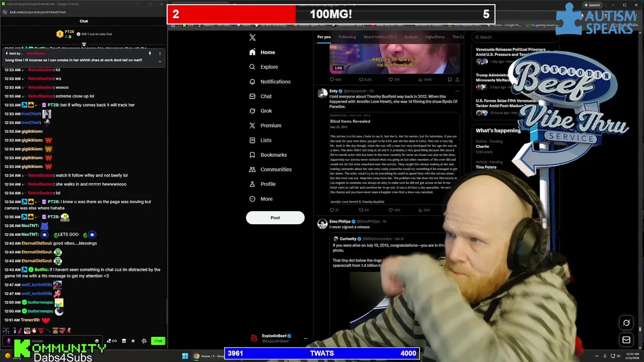Open ExplodinBeef account switcher
The width and height of the screenshot is (644, 362).
(279, 338)
